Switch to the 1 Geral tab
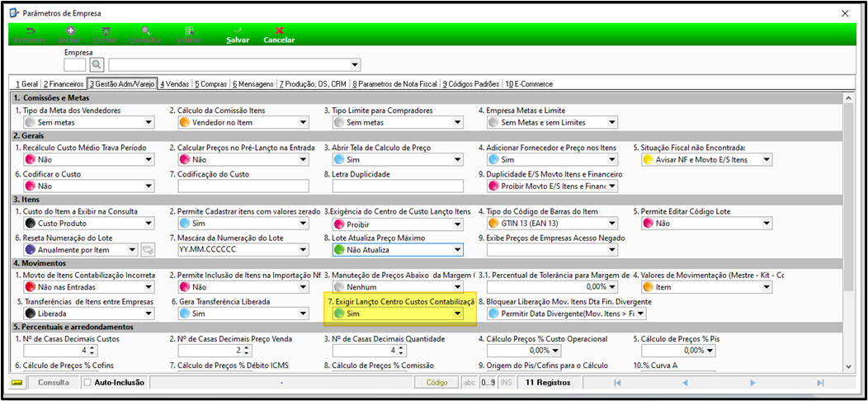The height and width of the screenshot is (401, 868). click(x=26, y=84)
